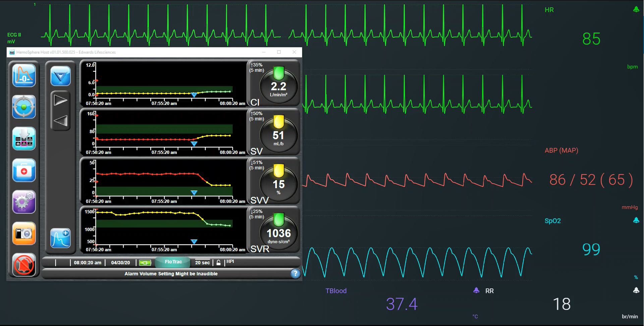Click the SVR ↓25% change indicator
Viewport: 644px width, 326px height.
tap(256, 214)
